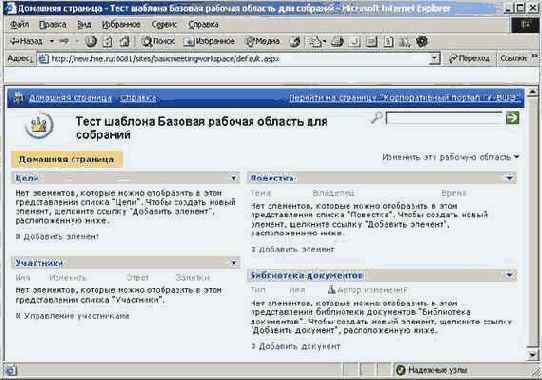Viewport: 542px width, 380px height.
Task: Click the vertical scrollbar down arrow
Action: (533, 355)
